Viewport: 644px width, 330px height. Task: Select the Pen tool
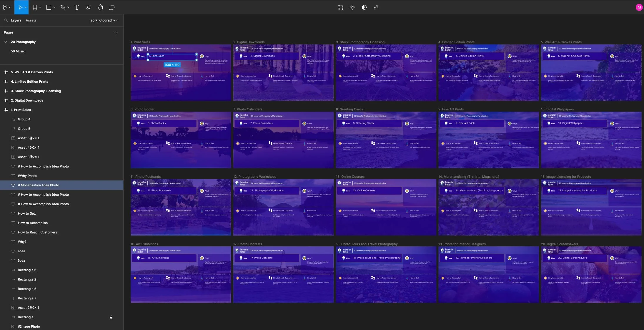point(63,7)
